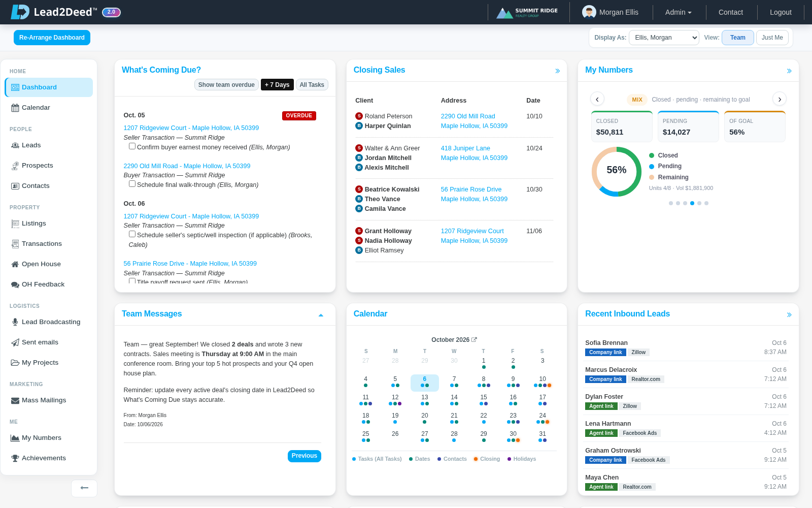Open the 56 Prairie Rose Drive task link
Screen dimensions: 812x508
click(190, 264)
